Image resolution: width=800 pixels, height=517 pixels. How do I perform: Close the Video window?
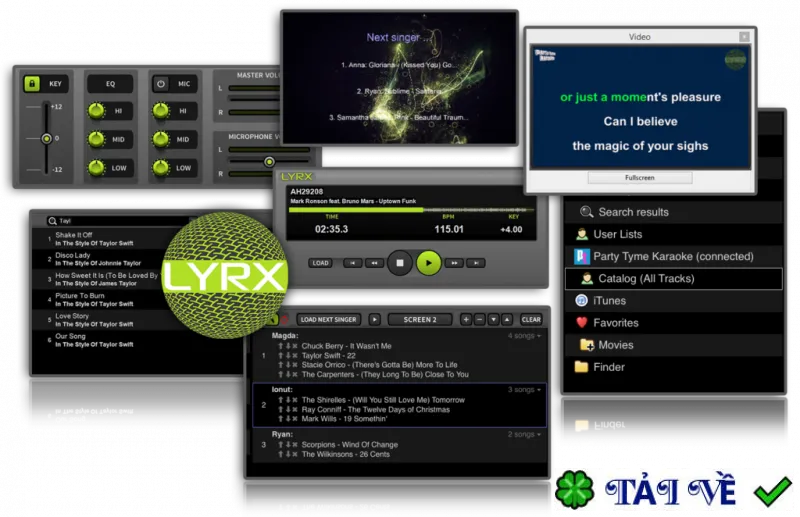[x=744, y=37]
